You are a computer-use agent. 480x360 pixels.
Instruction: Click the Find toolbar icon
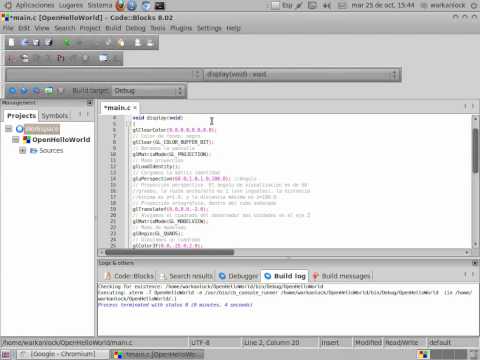click(138, 43)
